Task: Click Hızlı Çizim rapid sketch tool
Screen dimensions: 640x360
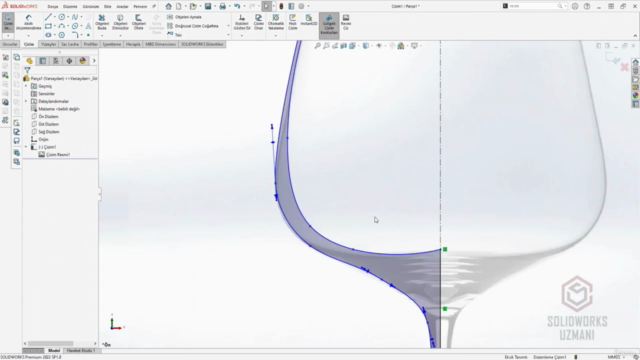Action: point(292,22)
